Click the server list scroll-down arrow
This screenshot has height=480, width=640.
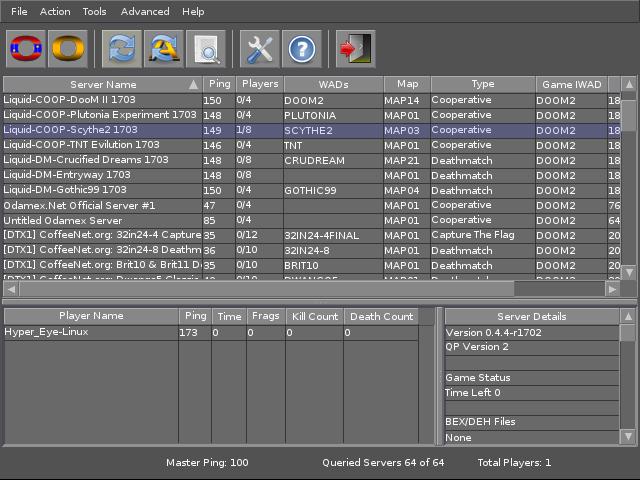pyautogui.click(x=629, y=272)
